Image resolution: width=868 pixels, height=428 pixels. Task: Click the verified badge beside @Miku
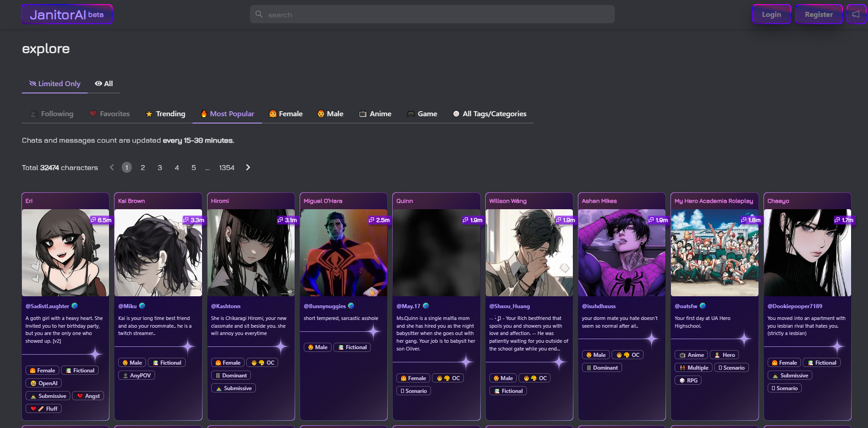click(x=142, y=306)
